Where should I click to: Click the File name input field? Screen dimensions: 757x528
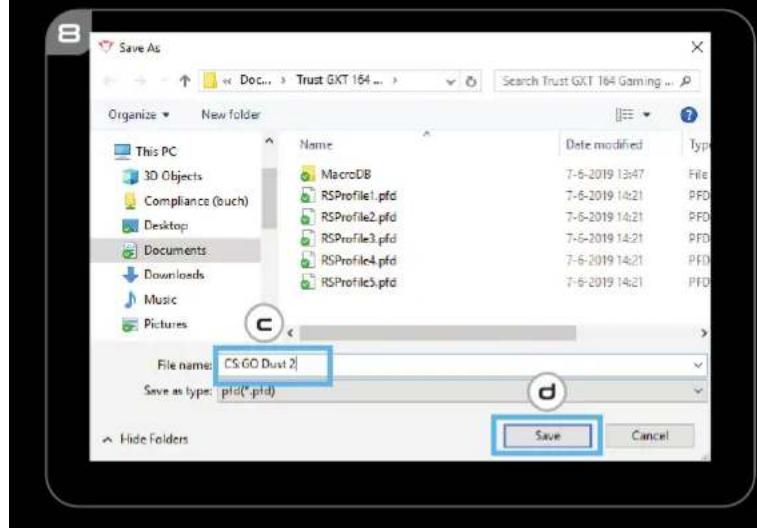point(462,364)
